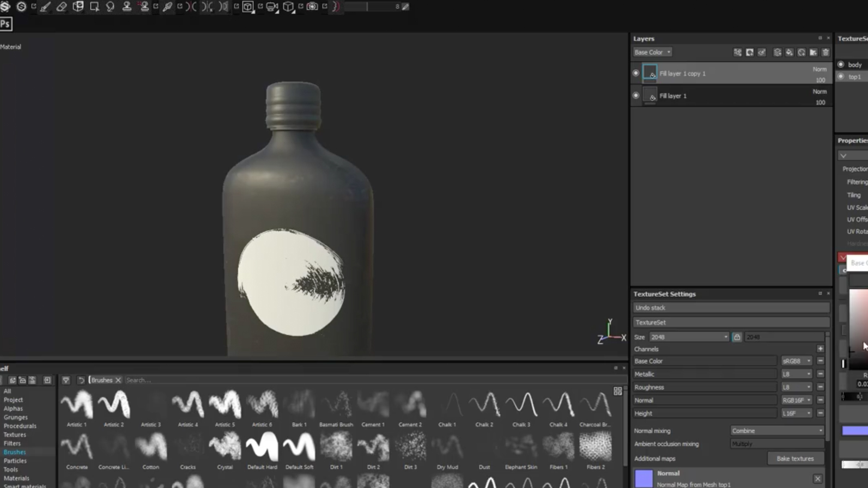
Task: Expand the Normal mixing Combine dropdown
Action: coord(776,431)
